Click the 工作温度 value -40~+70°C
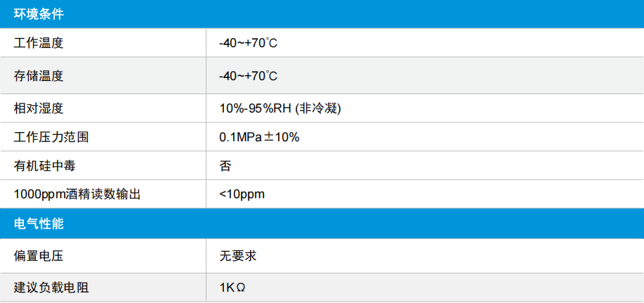 (x=249, y=43)
